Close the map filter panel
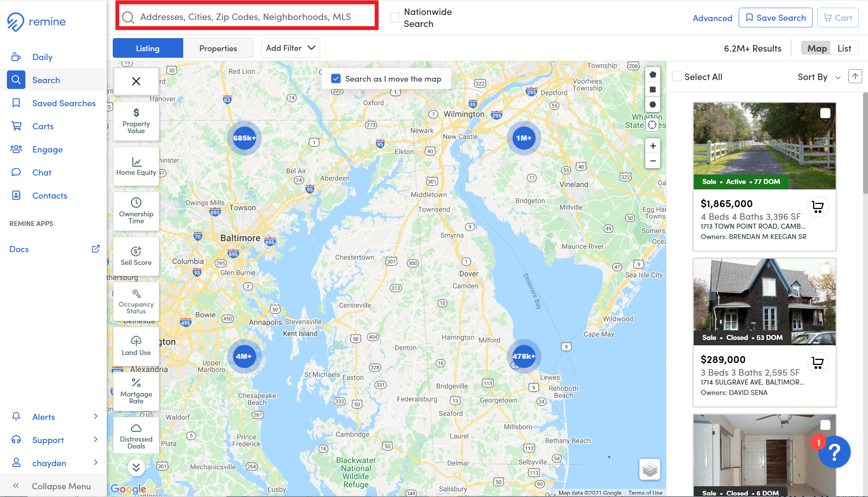This screenshot has width=868, height=497. (x=136, y=81)
